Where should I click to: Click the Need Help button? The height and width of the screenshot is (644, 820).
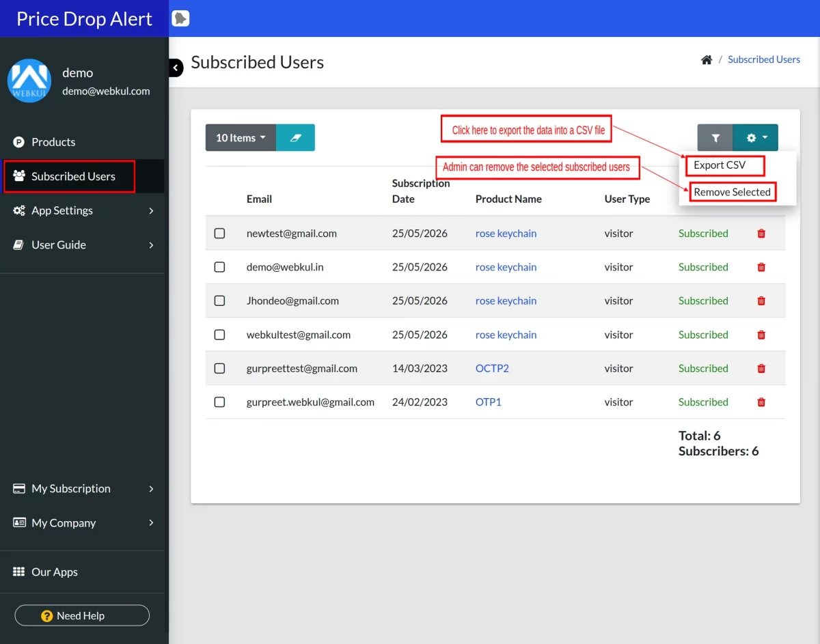pos(82,616)
